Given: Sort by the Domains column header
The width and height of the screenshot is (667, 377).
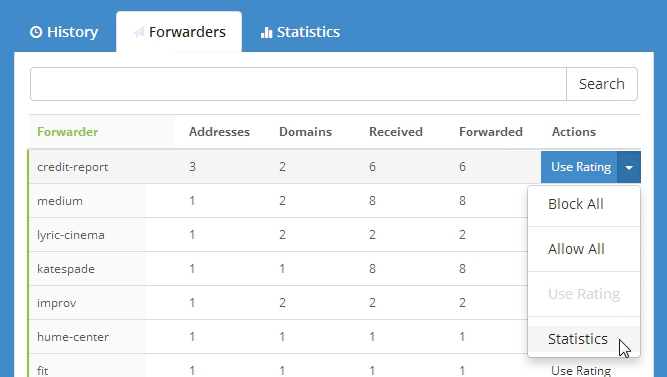Looking at the screenshot, I should (x=305, y=132).
